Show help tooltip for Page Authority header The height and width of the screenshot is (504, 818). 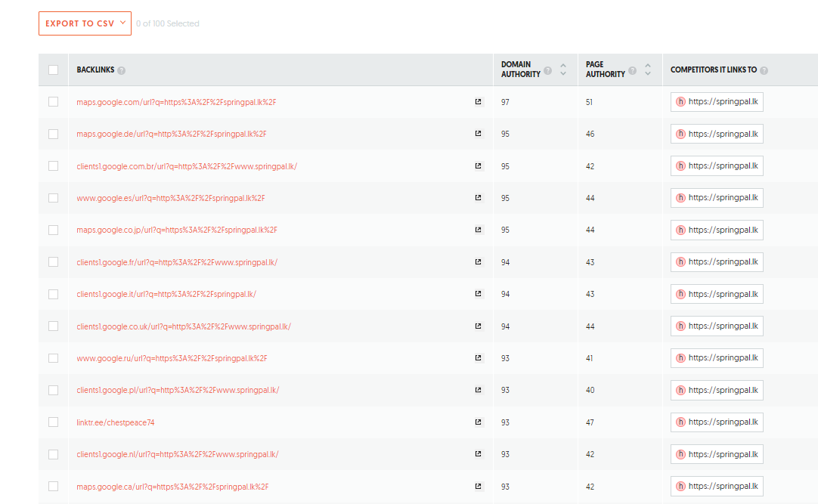[x=632, y=70]
